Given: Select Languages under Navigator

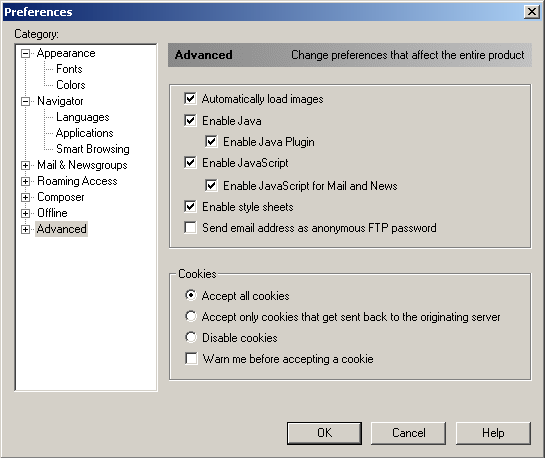Looking at the screenshot, I should (x=83, y=117).
